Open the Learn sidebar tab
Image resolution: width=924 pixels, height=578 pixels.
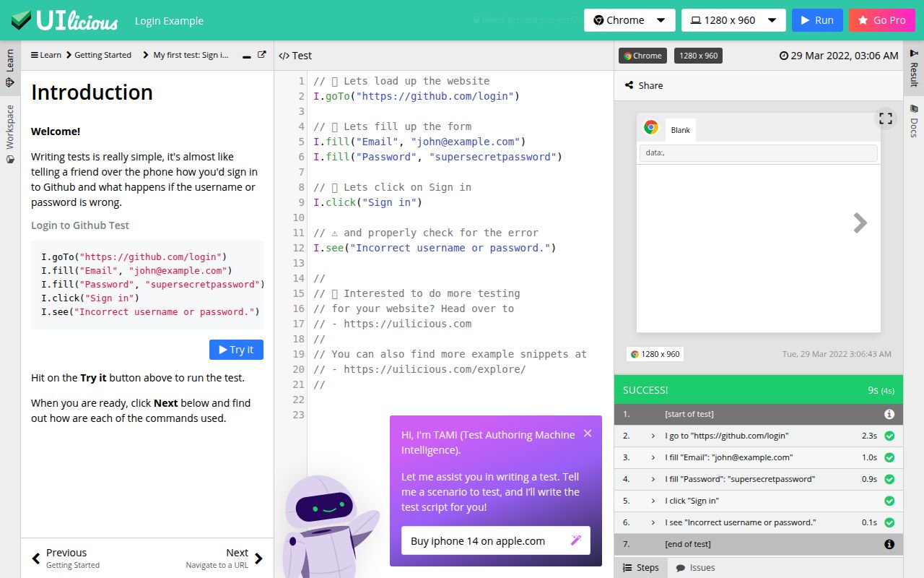point(10,68)
